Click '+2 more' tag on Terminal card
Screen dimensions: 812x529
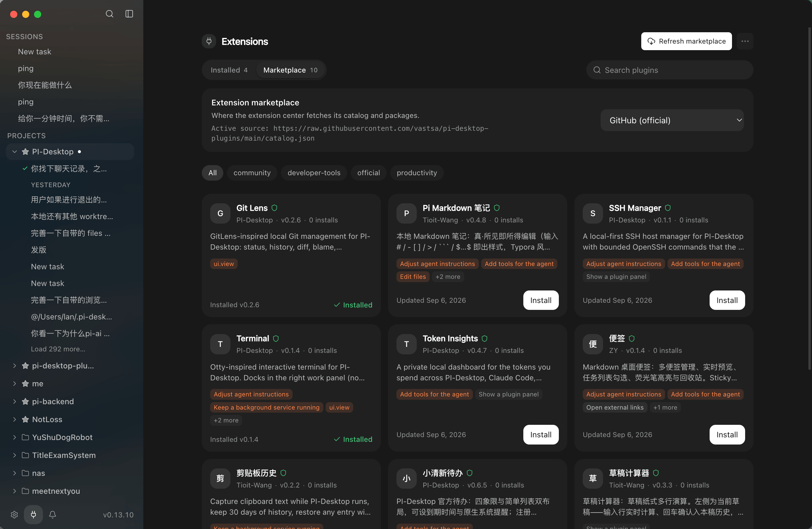(x=226, y=420)
